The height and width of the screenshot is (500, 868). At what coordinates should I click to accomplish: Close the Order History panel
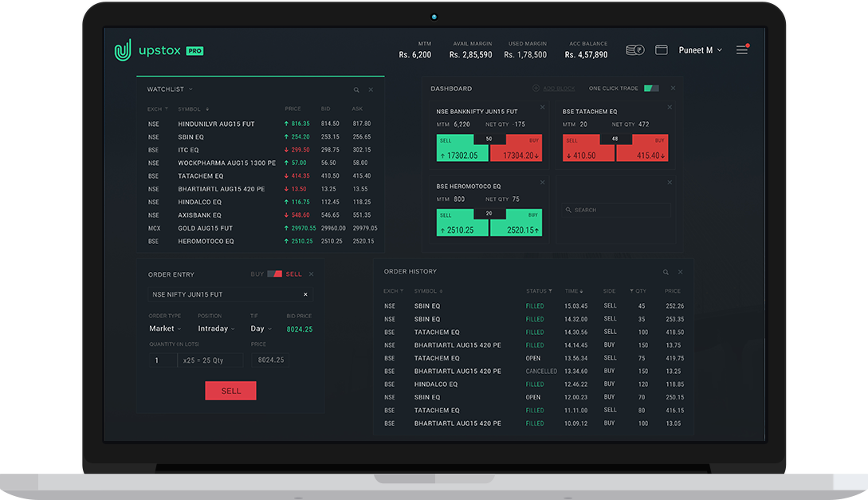(x=681, y=273)
